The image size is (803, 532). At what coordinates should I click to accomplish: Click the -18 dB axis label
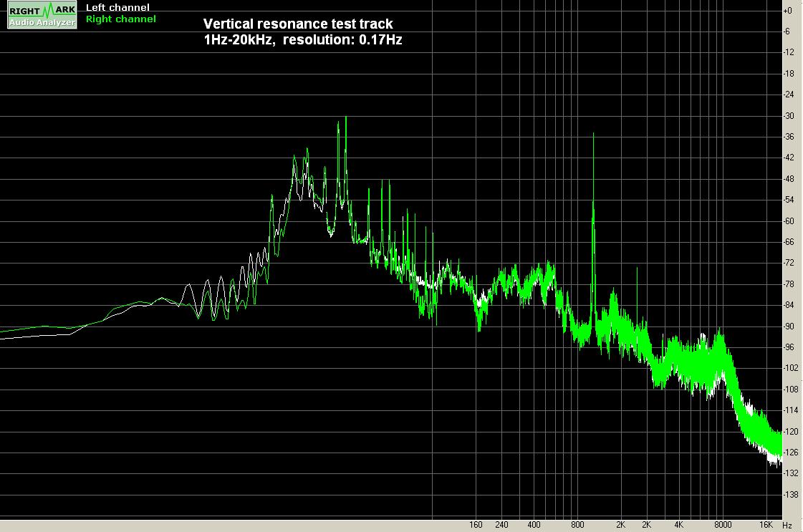(x=789, y=74)
